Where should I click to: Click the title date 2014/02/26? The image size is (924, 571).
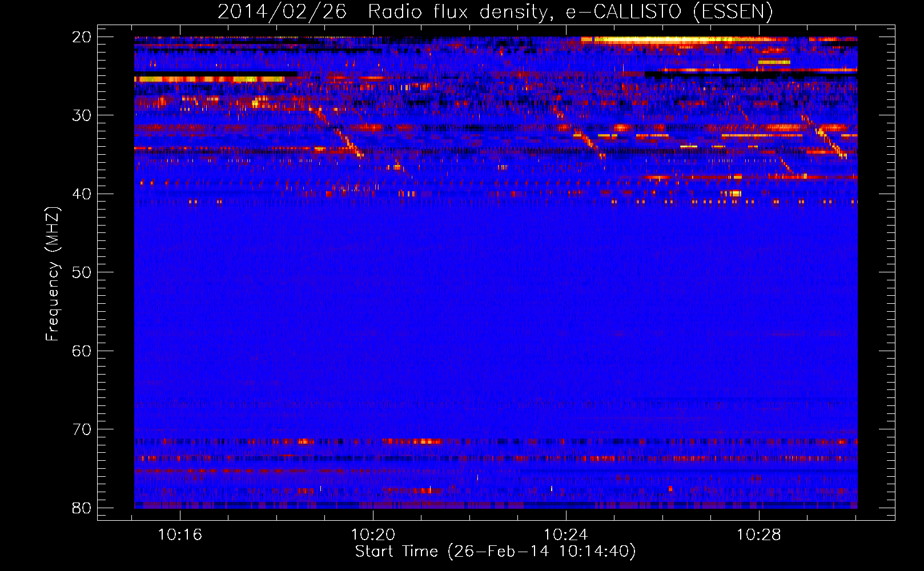pos(282,11)
